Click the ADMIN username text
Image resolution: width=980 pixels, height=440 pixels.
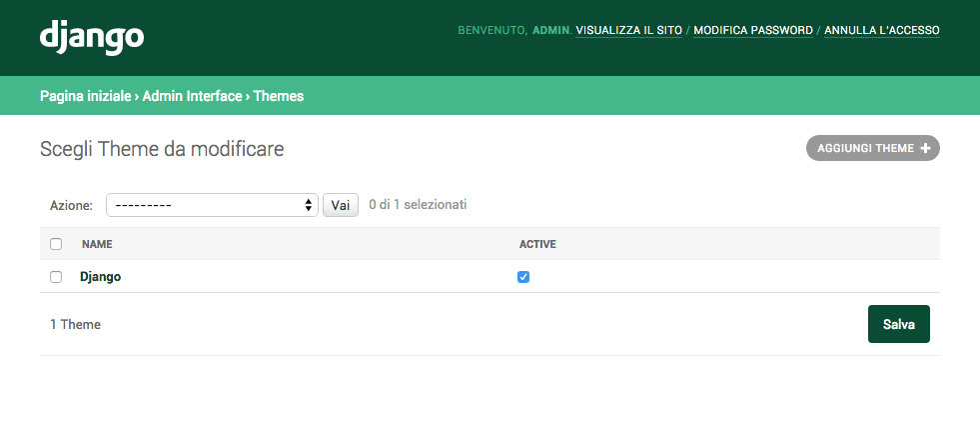point(550,30)
